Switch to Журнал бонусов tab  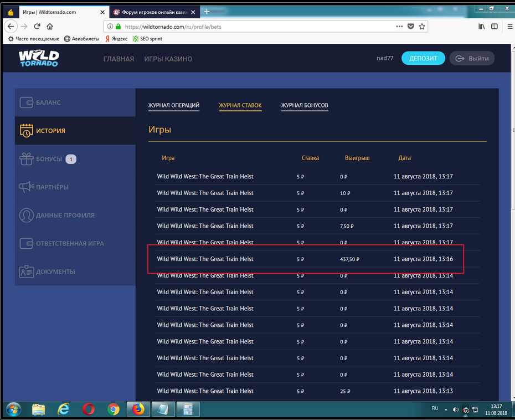[x=305, y=105]
